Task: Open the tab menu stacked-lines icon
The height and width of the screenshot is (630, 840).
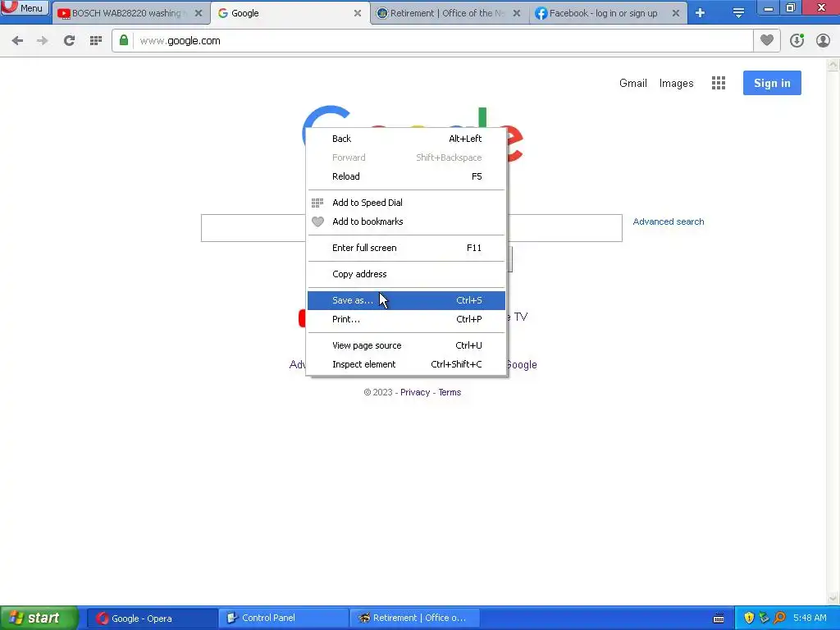Action: pyautogui.click(x=738, y=13)
